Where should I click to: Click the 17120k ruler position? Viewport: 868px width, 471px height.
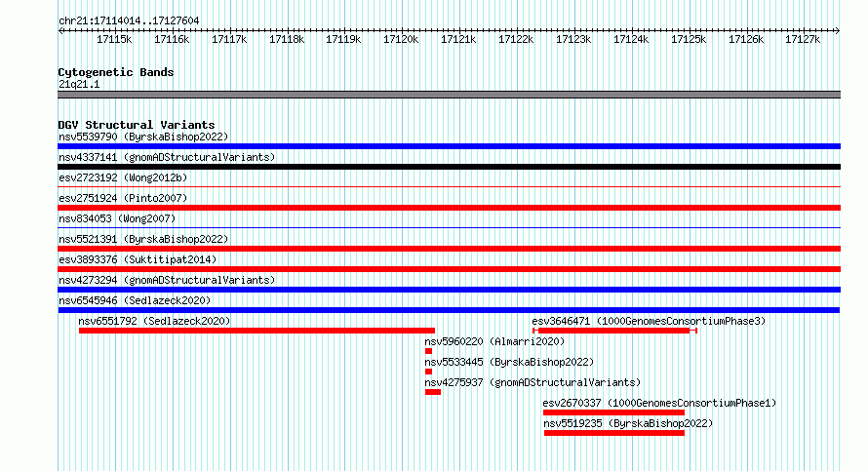(x=401, y=39)
